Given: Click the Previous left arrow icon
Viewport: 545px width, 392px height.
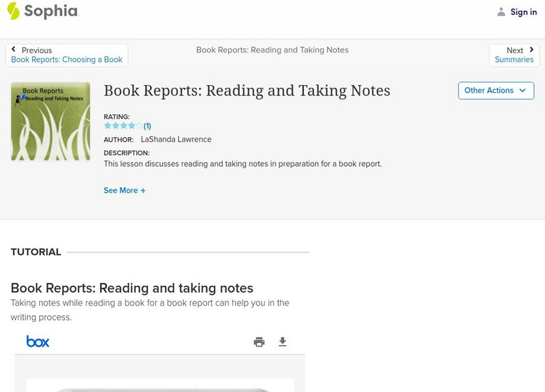Looking at the screenshot, I should click(x=14, y=50).
